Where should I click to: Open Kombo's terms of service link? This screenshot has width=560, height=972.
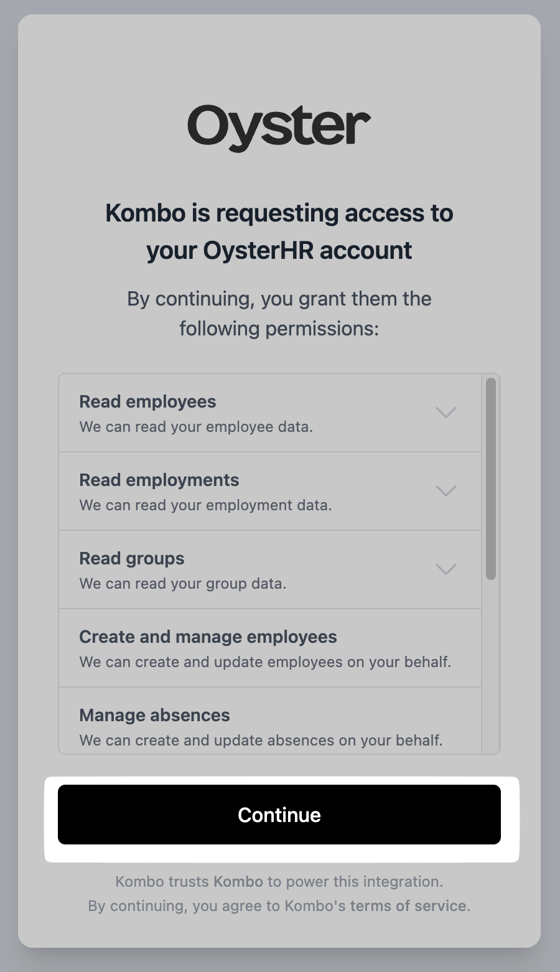pyautogui.click(x=408, y=905)
